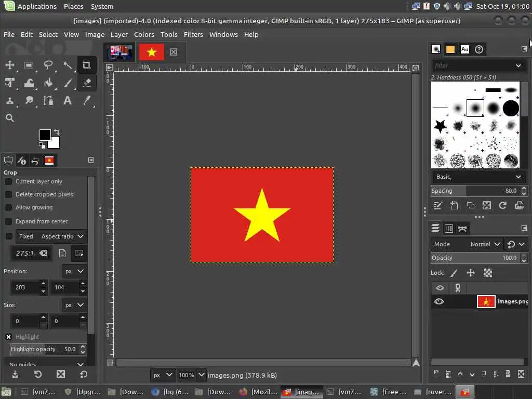Select the Clone stamp tool
The width and height of the screenshot is (532, 399).
(x=10, y=101)
